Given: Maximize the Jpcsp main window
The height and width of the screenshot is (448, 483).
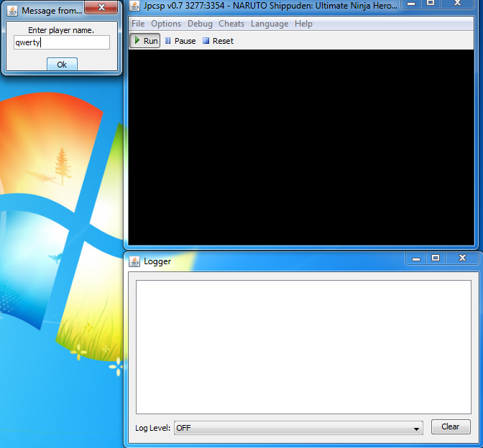Looking at the screenshot, I should point(431,3).
